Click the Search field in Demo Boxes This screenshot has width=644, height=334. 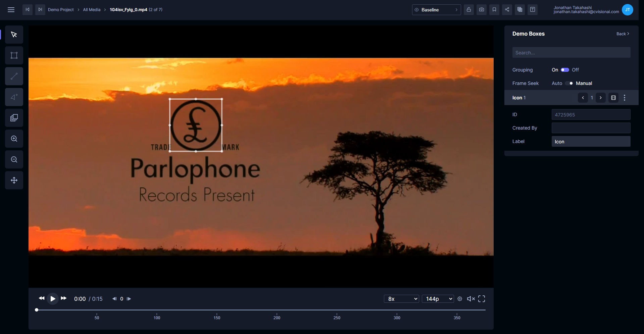(571, 53)
